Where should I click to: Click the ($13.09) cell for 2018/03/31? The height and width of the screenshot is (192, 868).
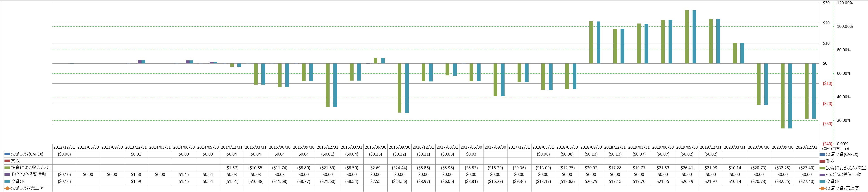tap(543, 168)
